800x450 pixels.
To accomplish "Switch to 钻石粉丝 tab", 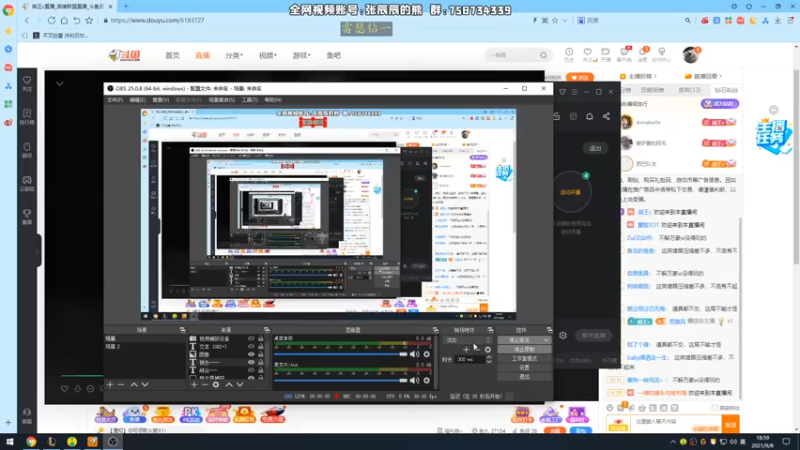I will click(x=726, y=90).
